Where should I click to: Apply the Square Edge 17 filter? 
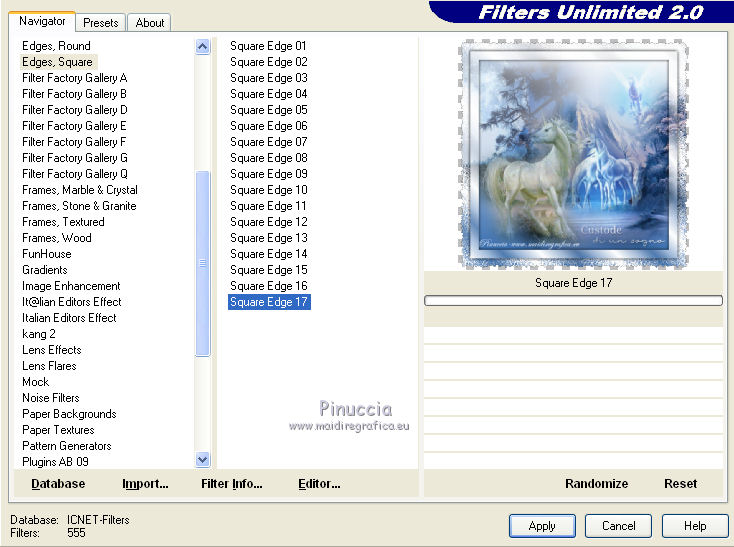(542, 526)
